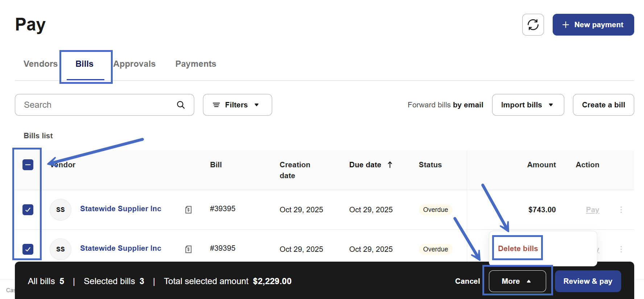Switch to the Vendors tab

(41, 64)
